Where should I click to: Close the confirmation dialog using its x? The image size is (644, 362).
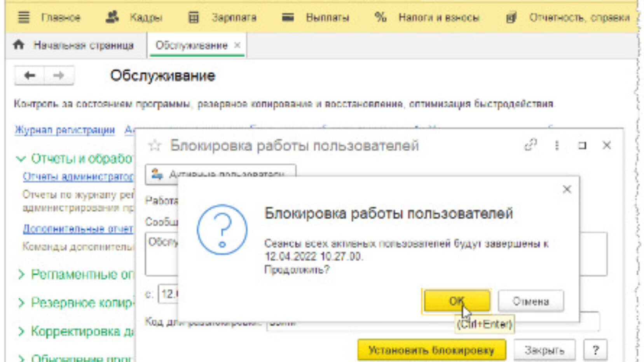pos(567,190)
